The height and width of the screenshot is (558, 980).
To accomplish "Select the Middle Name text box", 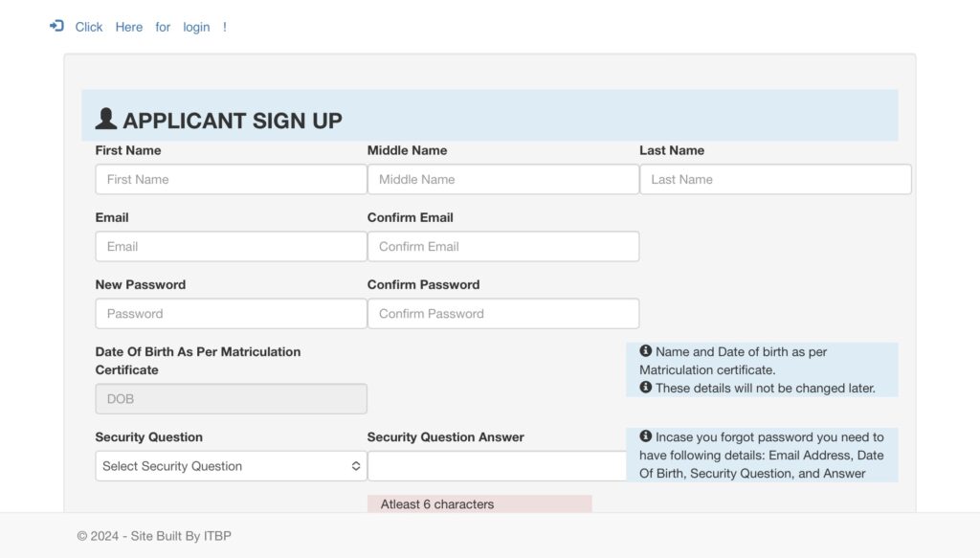I will [503, 179].
